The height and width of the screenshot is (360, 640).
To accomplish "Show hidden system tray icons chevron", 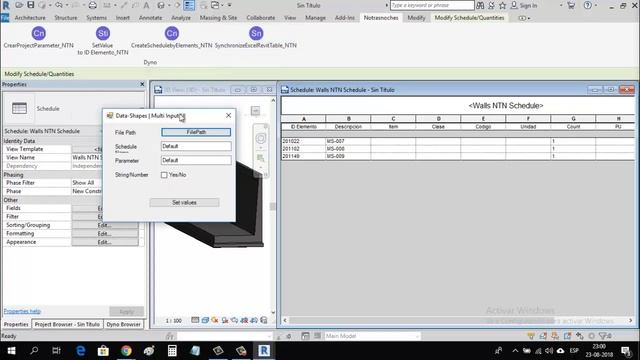I will point(515,351).
